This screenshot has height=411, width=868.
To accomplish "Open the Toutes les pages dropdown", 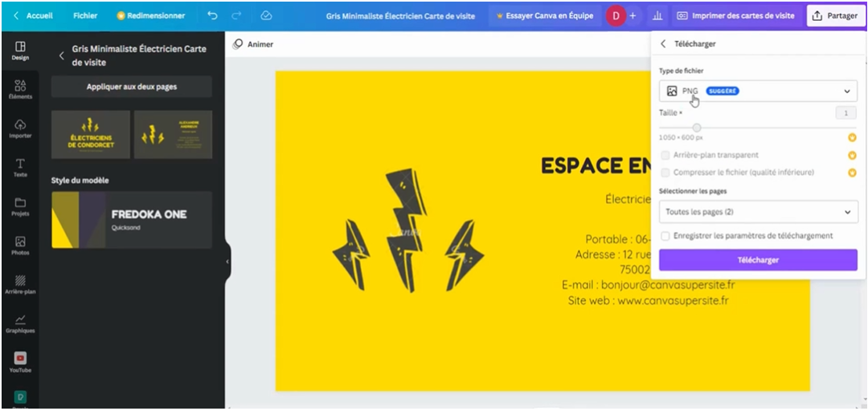I will tap(757, 212).
